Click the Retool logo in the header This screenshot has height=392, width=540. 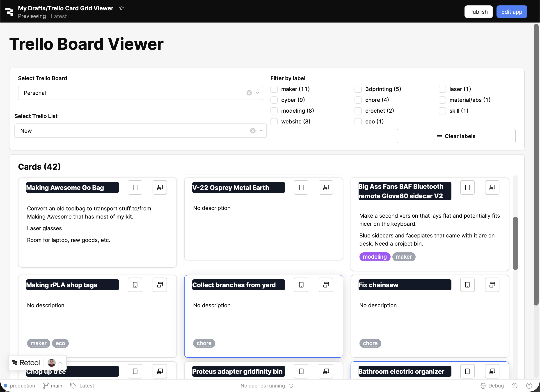9,11
